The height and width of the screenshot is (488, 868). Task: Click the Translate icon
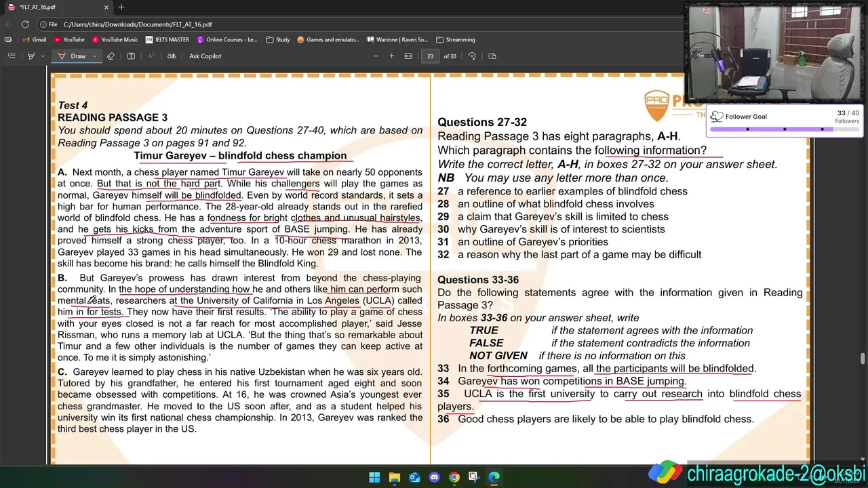pos(172,56)
